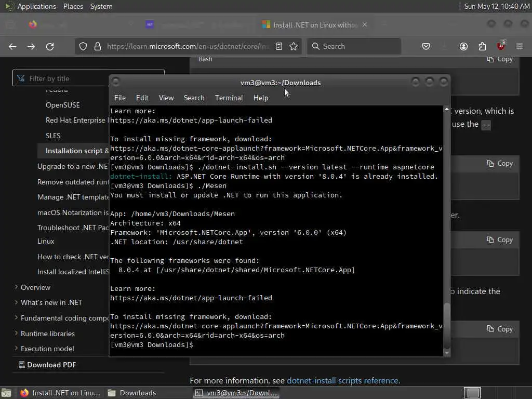532x399 pixels.
Task: Open the SLES sidebar entry
Action: (53, 136)
